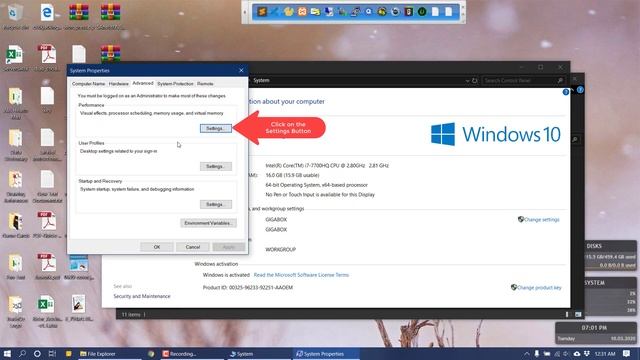Click first orange icon in top dock
The height and width of the screenshot is (360, 640).
coord(262,11)
